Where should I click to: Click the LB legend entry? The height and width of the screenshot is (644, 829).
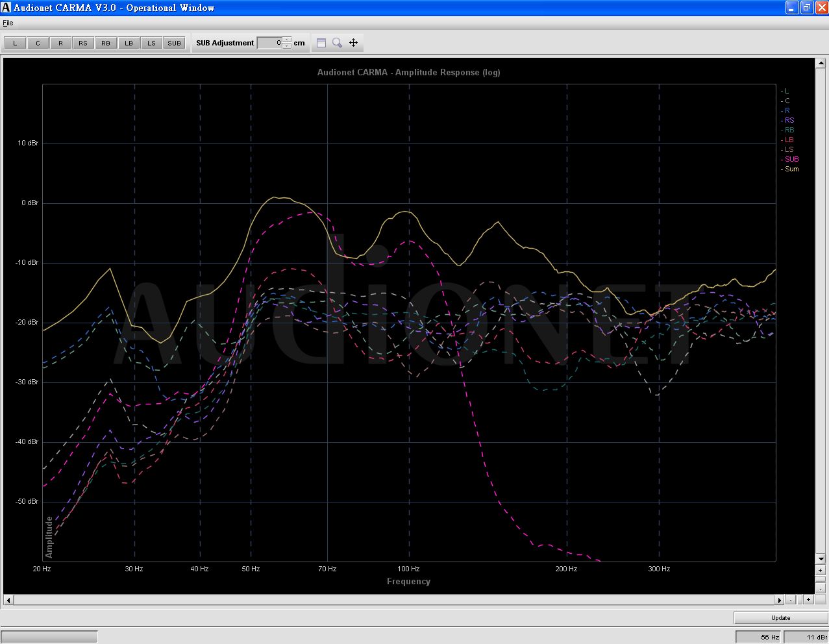coord(787,140)
